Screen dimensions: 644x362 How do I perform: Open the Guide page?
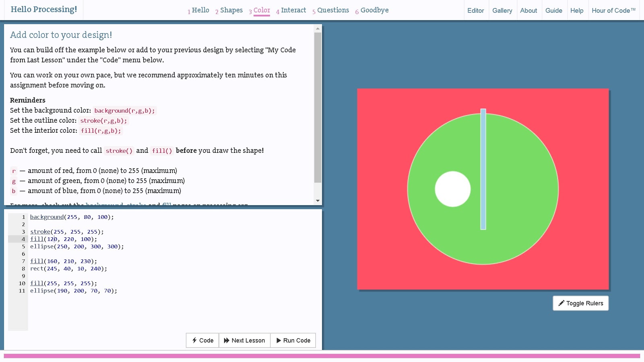(x=554, y=10)
